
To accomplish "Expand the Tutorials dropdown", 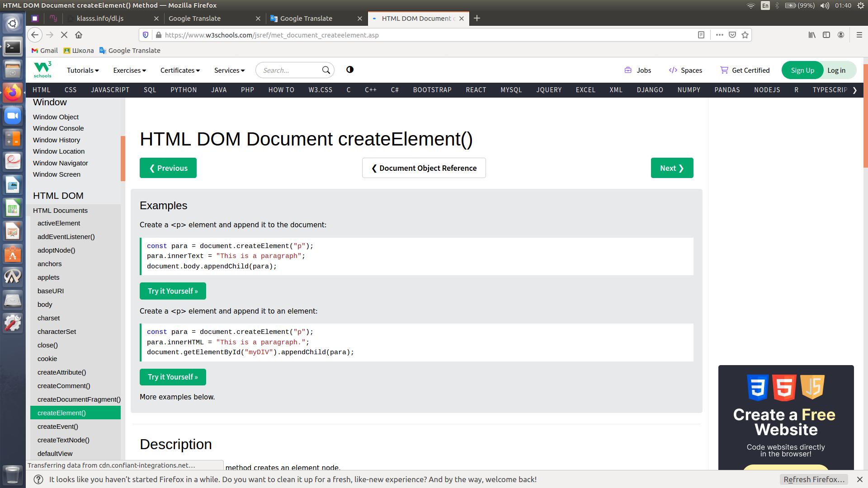I will pyautogui.click(x=83, y=70).
